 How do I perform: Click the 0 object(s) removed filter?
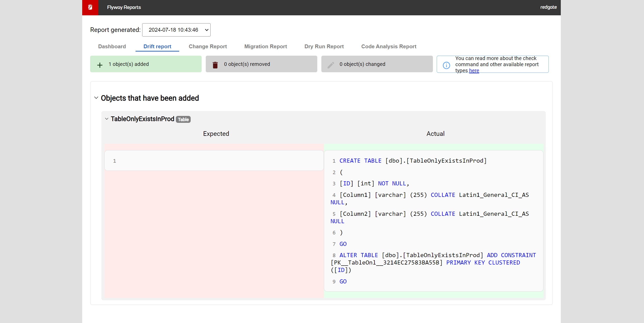[x=261, y=64]
